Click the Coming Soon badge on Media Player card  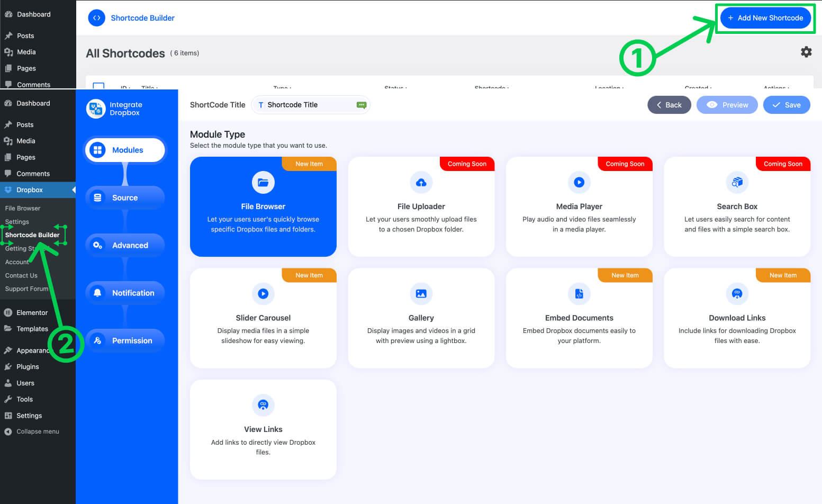[x=625, y=164]
